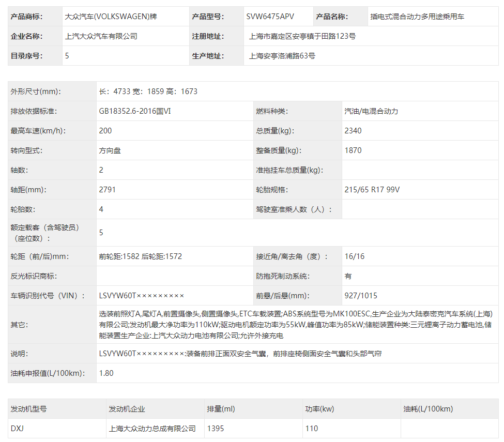
Task: Select product model value SVW6475APV
Action: [x=270, y=17]
